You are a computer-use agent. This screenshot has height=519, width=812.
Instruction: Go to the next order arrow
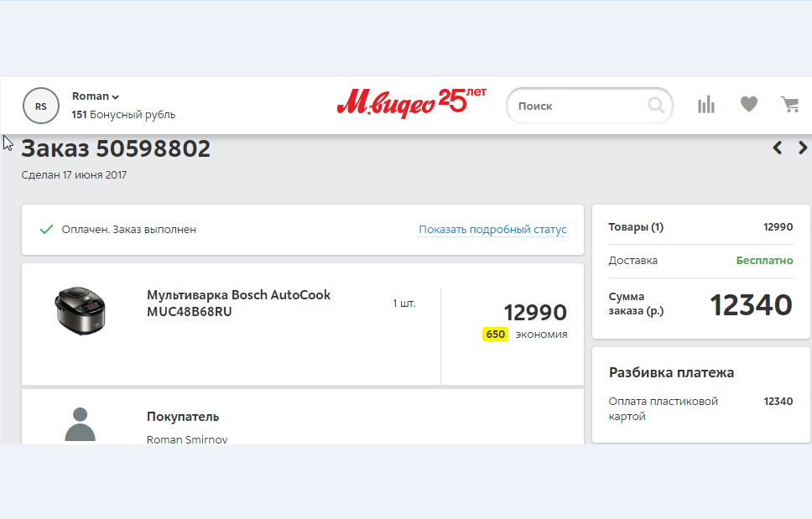pos(803,148)
